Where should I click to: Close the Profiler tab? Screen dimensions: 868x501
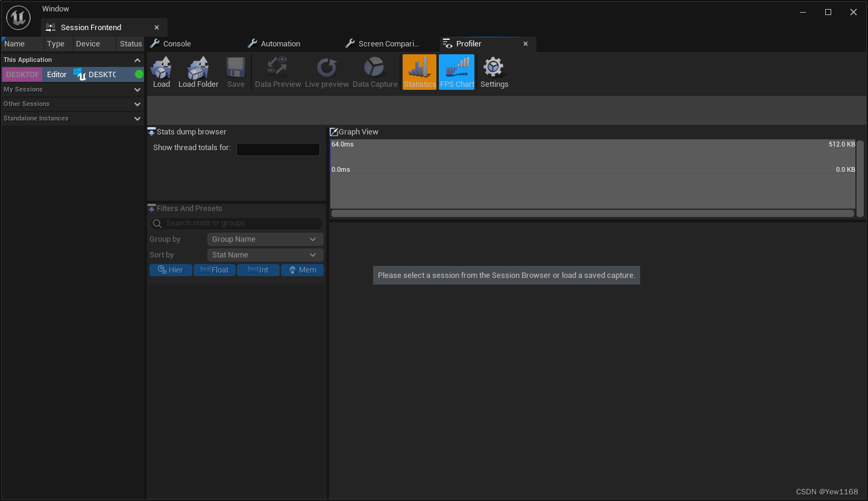pyautogui.click(x=526, y=43)
